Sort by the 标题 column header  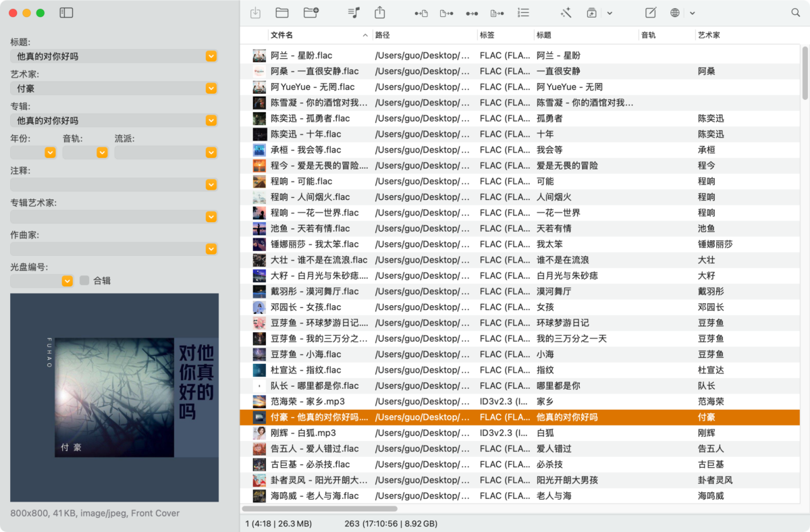(x=586, y=35)
